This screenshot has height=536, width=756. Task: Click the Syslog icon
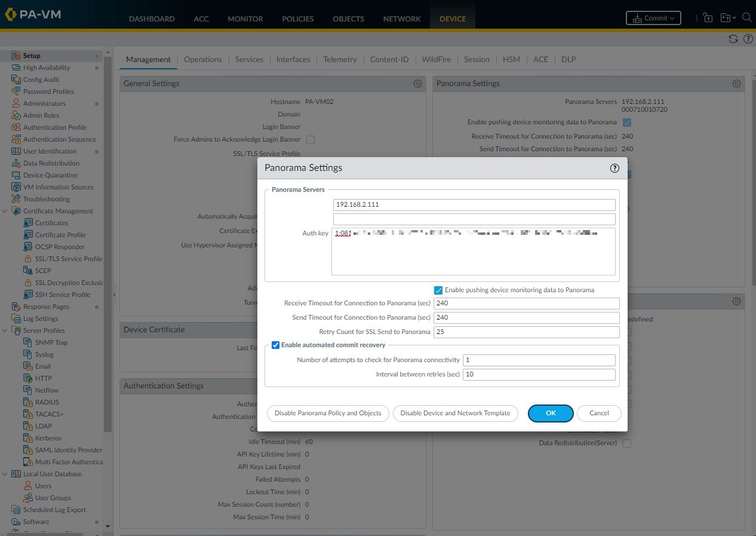pyautogui.click(x=28, y=354)
